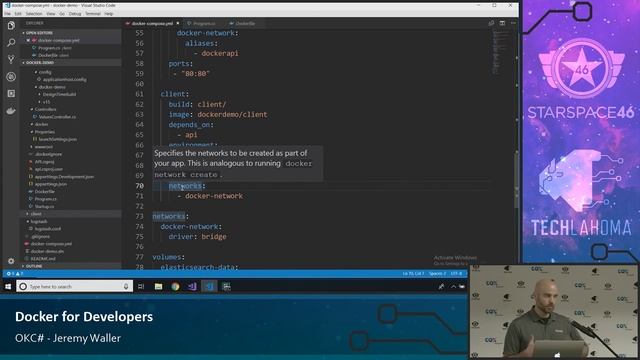The width and height of the screenshot is (640, 360).
Task: Click the Cortana microphone icon in the search box
Action: (126, 287)
